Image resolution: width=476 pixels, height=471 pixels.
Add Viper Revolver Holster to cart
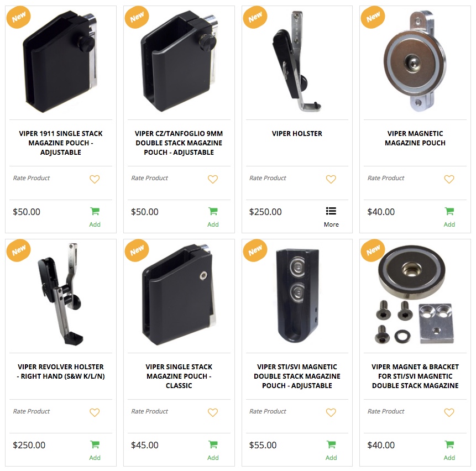click(x=95, y=451)
